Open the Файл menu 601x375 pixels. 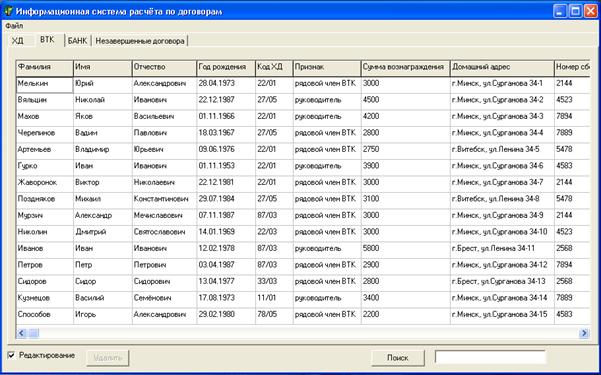point(14,26)
